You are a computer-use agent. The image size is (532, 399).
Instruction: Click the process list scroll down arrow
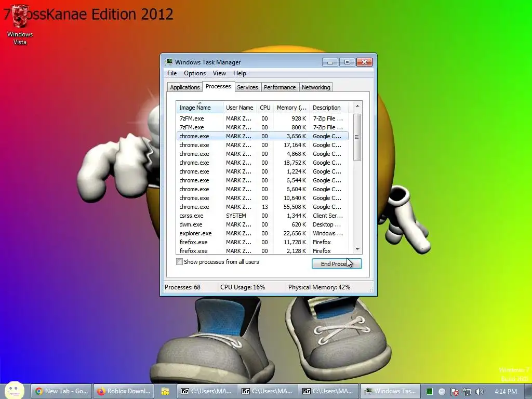[x=357, y=249]
